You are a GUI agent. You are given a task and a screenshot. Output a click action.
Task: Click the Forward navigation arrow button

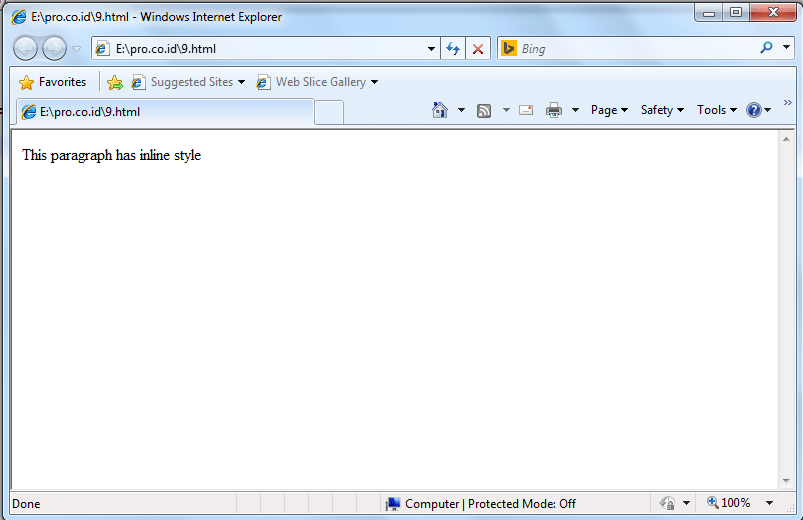pos(54,48)
